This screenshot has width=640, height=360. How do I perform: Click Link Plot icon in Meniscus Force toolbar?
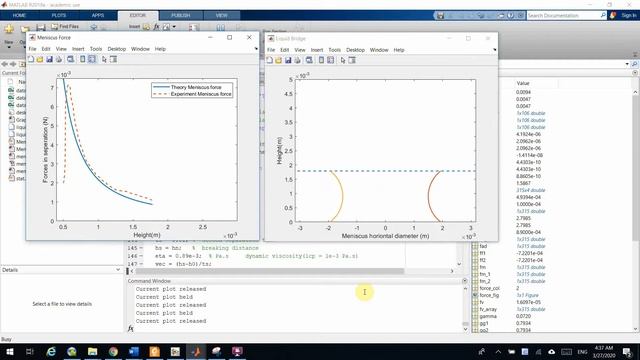71,60
